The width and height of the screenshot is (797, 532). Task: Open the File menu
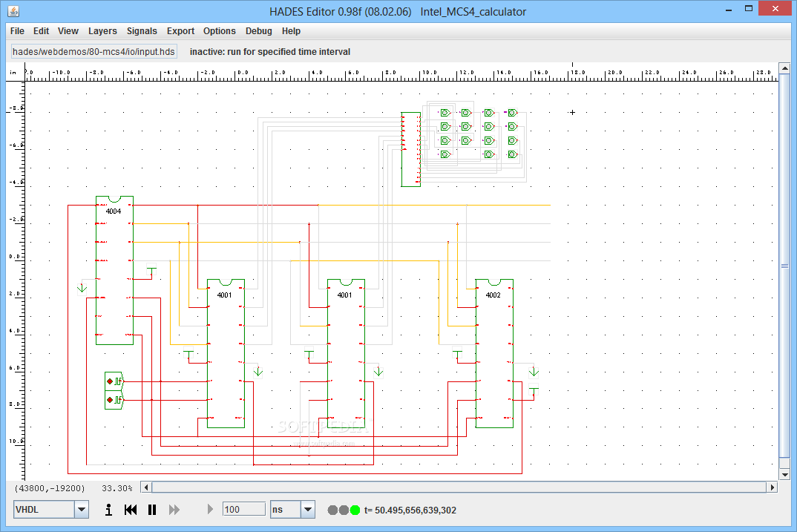[17, 31]
